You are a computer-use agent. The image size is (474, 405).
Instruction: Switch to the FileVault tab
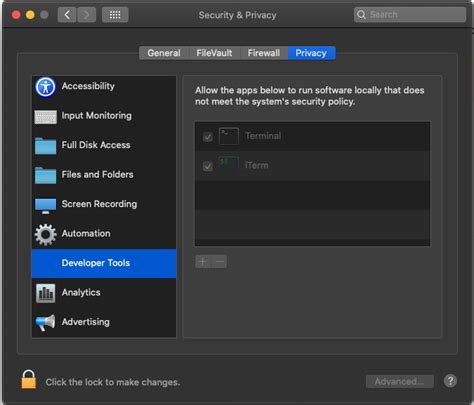pos(214,53)
